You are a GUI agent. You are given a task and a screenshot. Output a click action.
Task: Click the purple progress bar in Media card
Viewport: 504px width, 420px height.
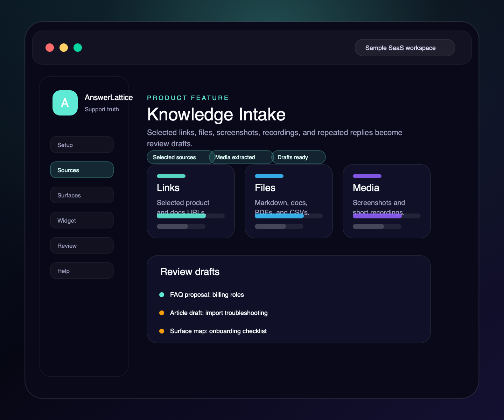click(x=377, y=216)
